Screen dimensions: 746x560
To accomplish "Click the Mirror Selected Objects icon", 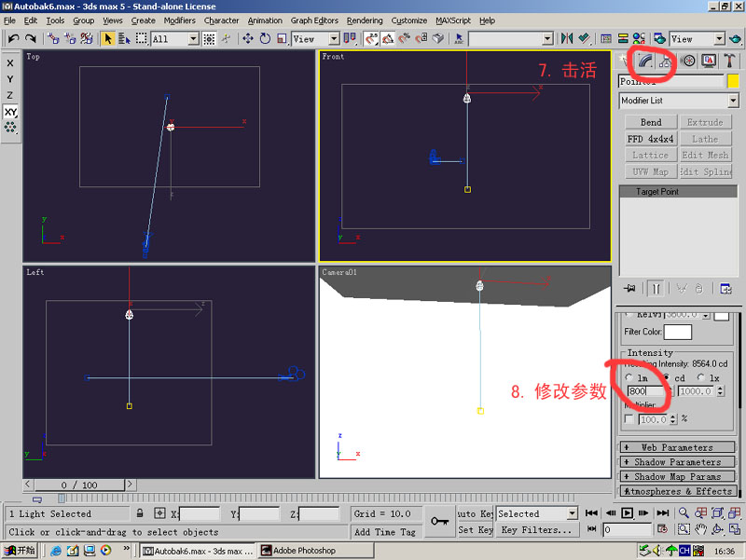I will pyautogui.click(x=567, y=38).
